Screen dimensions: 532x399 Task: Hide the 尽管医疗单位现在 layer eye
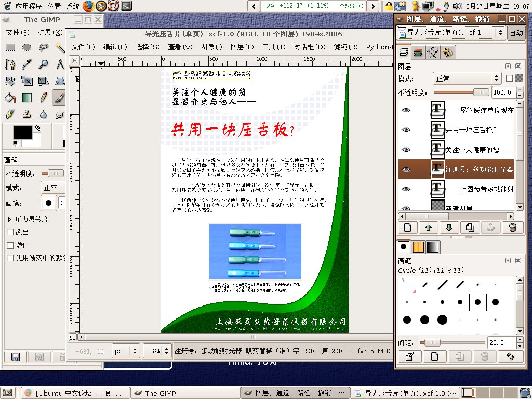406,110
